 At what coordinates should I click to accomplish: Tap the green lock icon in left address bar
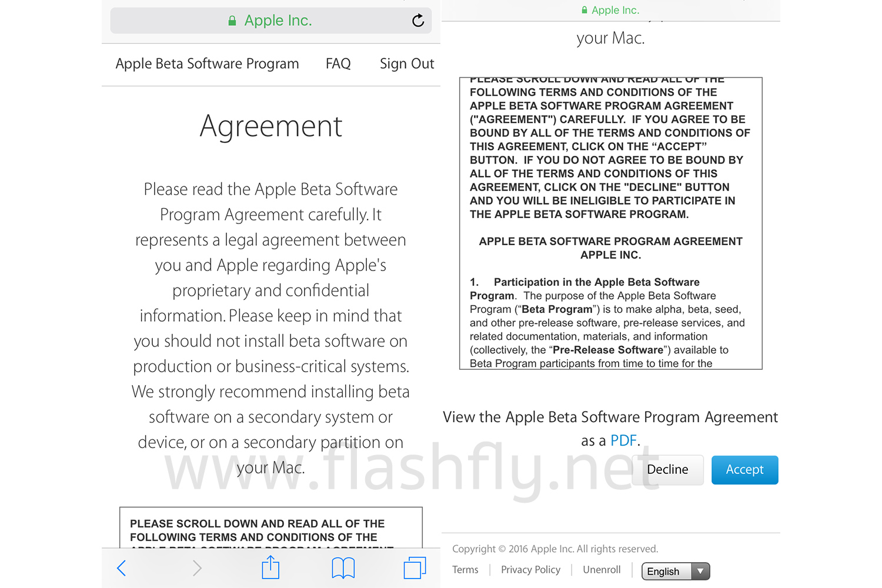point(232,21)
